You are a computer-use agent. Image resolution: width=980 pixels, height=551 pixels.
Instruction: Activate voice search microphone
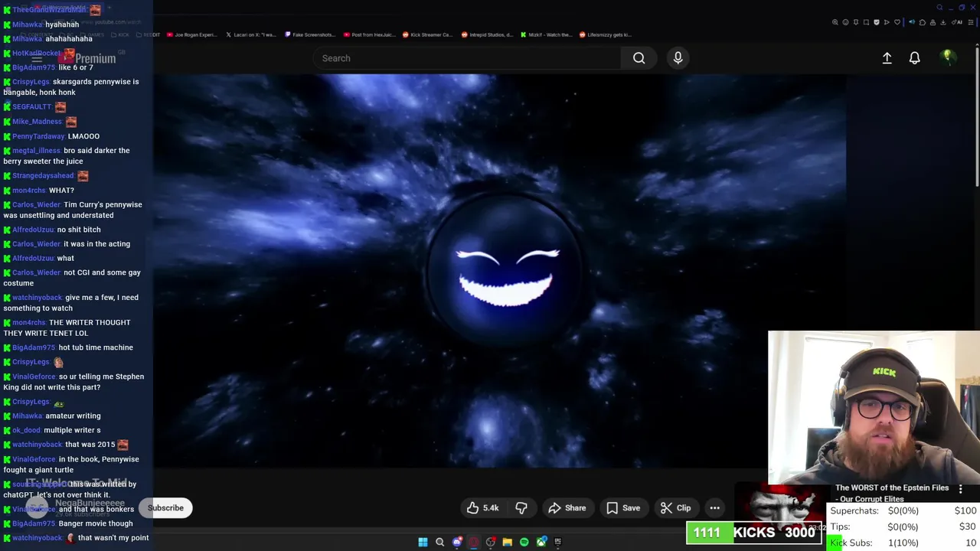coord(678,58)
